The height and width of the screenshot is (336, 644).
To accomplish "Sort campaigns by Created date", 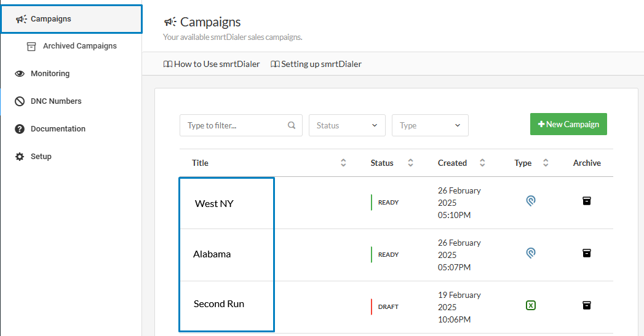I will tap(482, 163).
